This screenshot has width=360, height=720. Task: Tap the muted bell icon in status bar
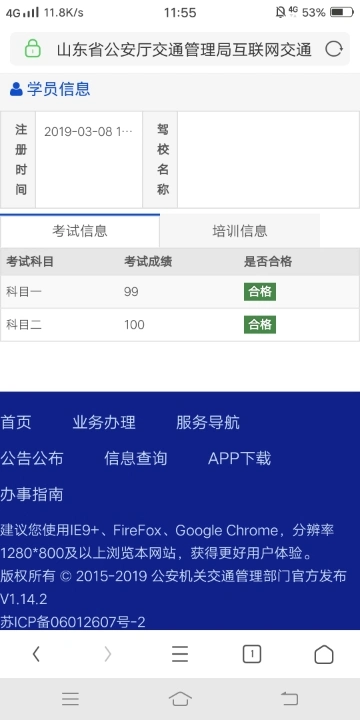280,12
